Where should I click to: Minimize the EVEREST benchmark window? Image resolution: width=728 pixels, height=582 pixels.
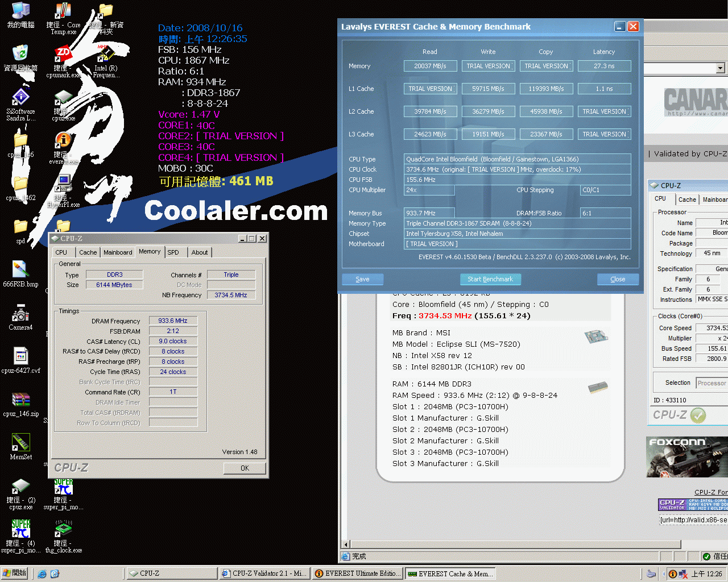(620, 27)
